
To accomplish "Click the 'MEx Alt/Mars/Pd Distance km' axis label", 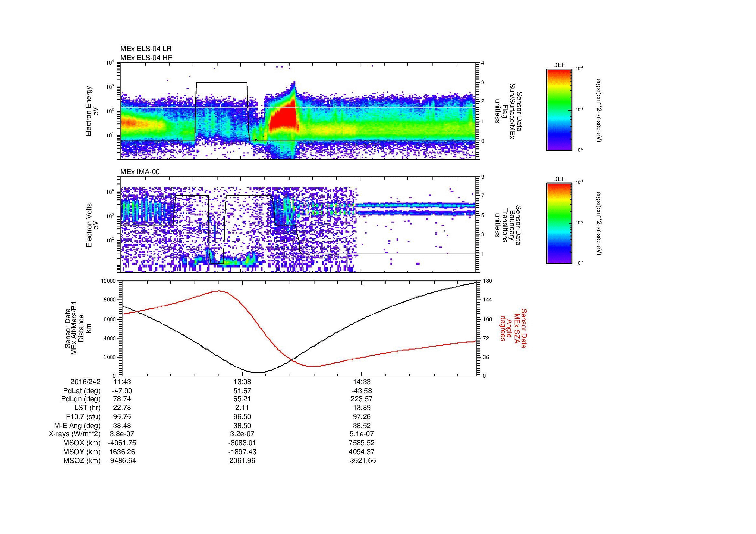I will tap(78, 328).
